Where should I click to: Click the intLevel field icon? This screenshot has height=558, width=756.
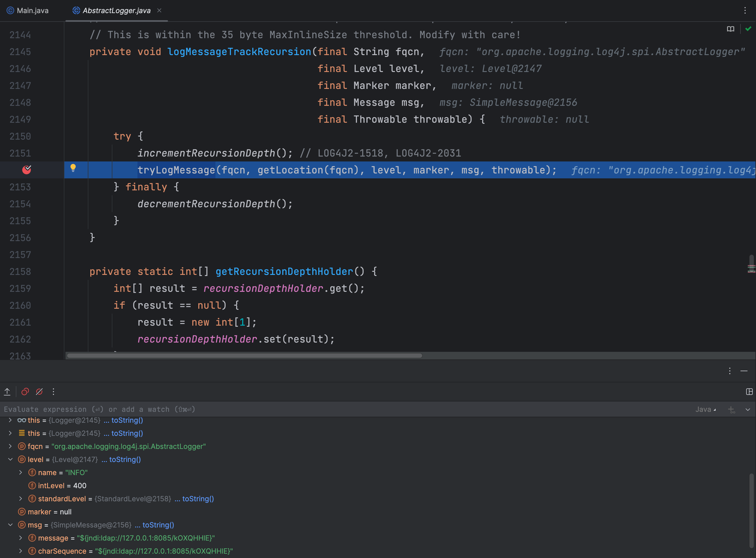32,485
